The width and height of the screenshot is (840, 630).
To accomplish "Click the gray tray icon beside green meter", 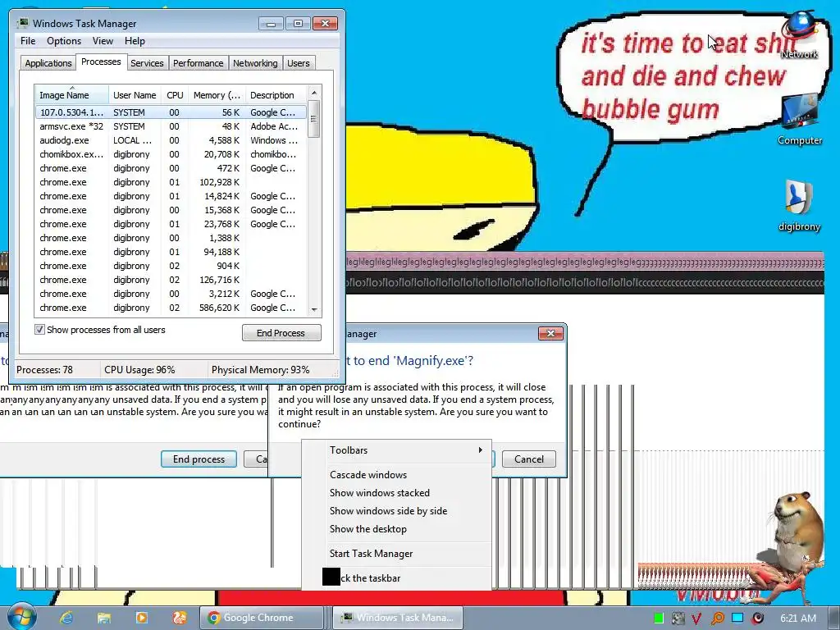I will [678, 619].
